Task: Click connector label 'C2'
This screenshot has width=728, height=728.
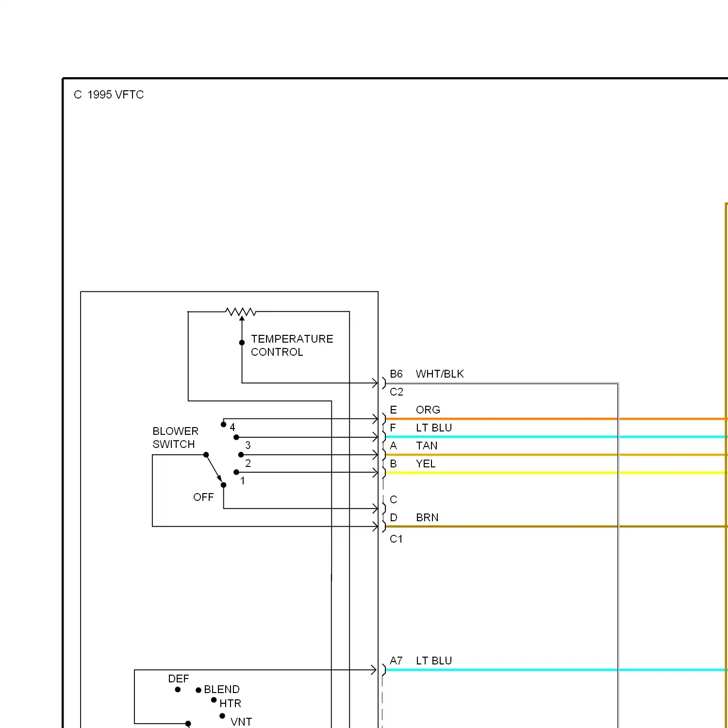Action: 396,392
